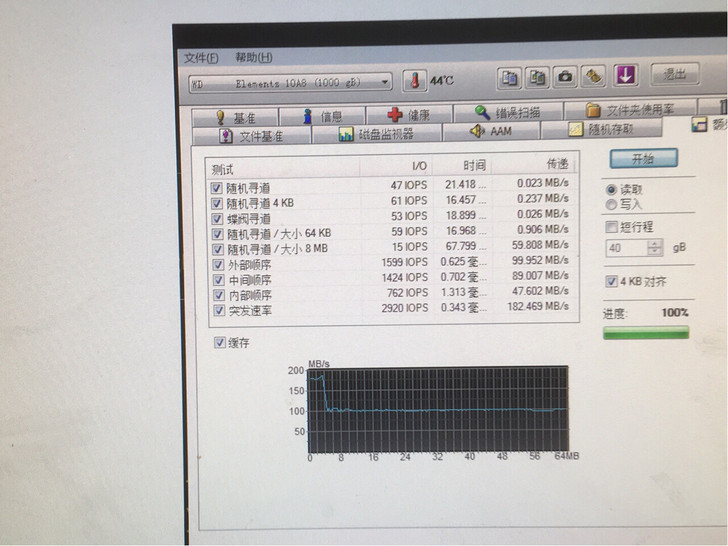The image size is (728, 546).
Task: Click the 1599 IOPS value
Action: tap(404, 262)
